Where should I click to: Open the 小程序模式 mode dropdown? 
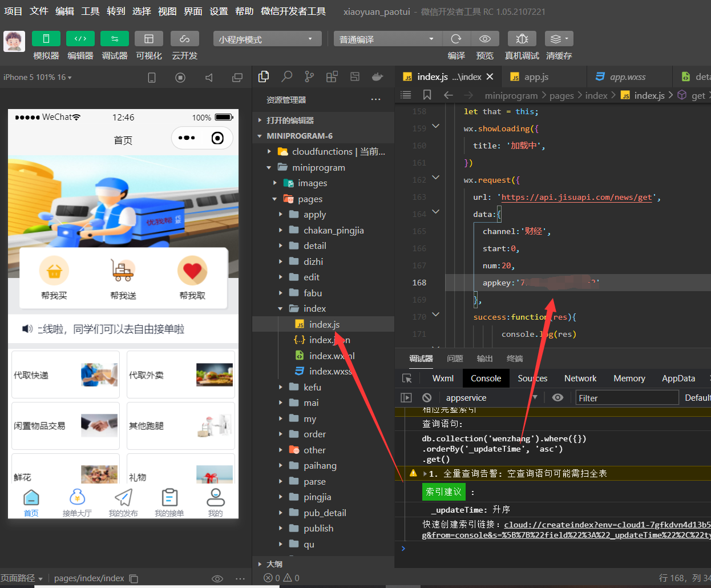click(x=266, y=38)
